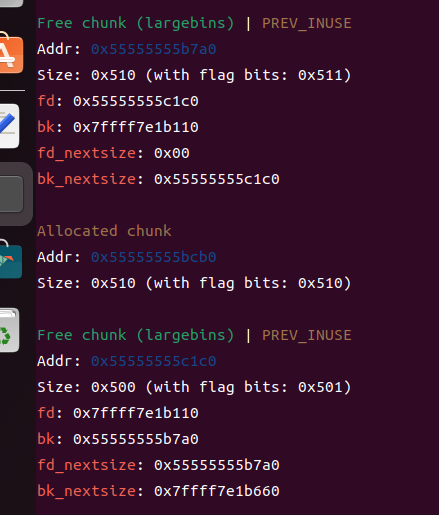Click the first chunk's fd value 0x55555555c1c0

(x=136, y=101)
